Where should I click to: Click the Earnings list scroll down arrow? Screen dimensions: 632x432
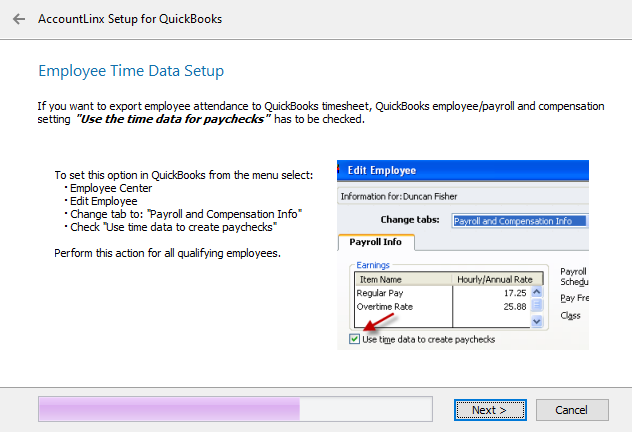536,321
